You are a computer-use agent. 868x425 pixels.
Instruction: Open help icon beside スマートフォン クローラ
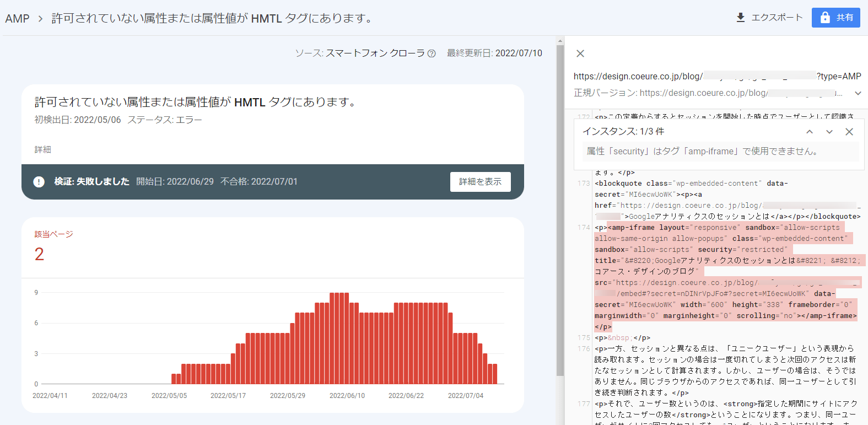pos(432,53)
